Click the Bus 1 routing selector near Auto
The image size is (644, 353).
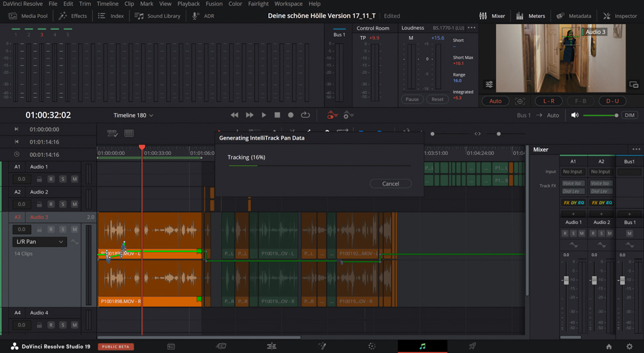(524, 115)
